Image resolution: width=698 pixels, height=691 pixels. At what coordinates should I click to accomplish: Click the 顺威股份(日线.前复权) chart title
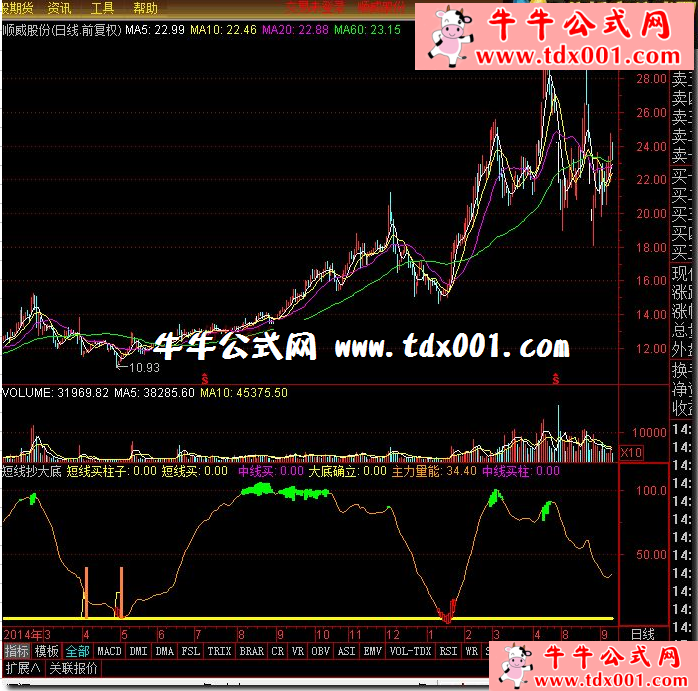click(62, 30)
